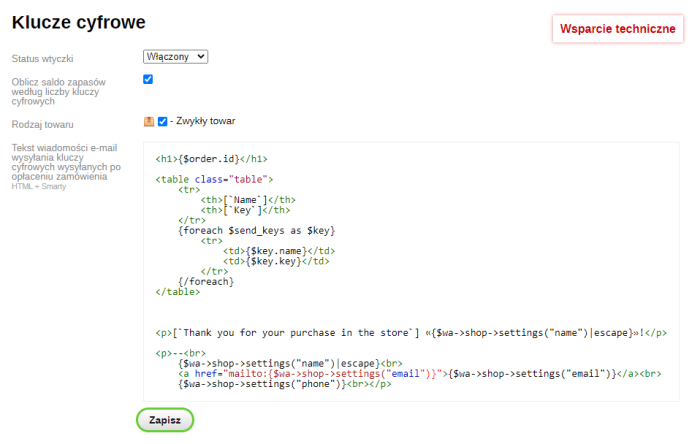Viewport: 700px width, 444px height.
Task: Place cursor on the settings("phone") line
Action: (x=284, y=384)
